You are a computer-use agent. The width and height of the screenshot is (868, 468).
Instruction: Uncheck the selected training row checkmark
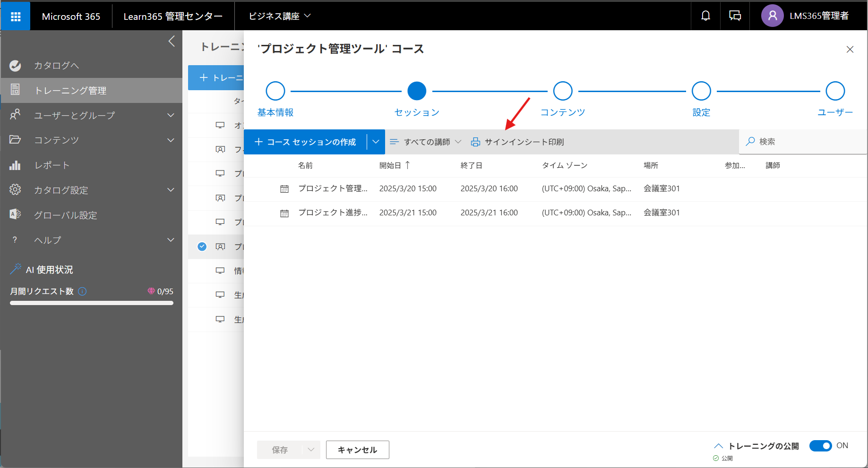coord(202,246)
